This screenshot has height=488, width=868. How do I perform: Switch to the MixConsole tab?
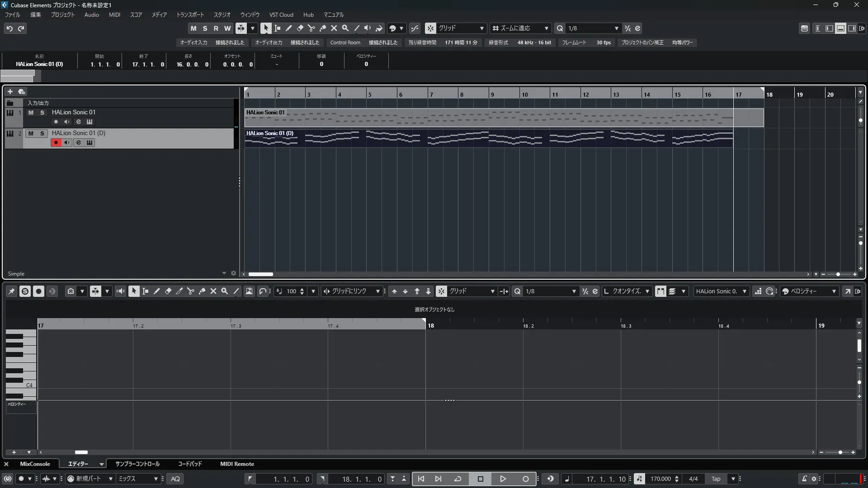pyautogui.click(x=35, y=464)
